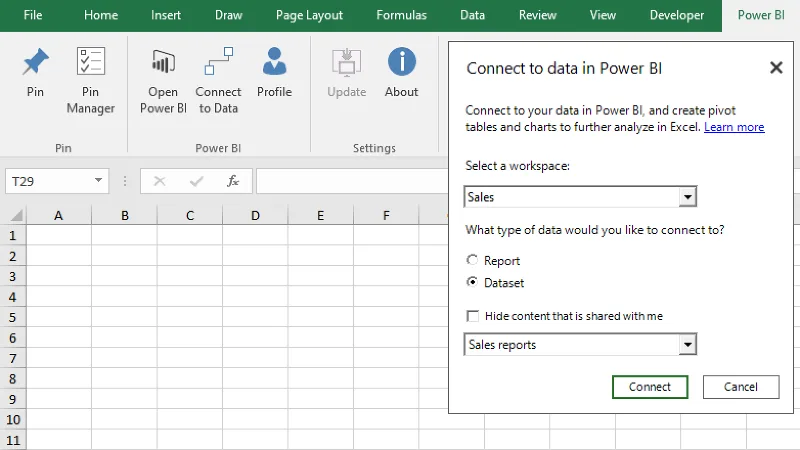Screen dimensions: 800x450
Task: Click the formula bar enter checkmark icon
Action: [x=196, y=181]
